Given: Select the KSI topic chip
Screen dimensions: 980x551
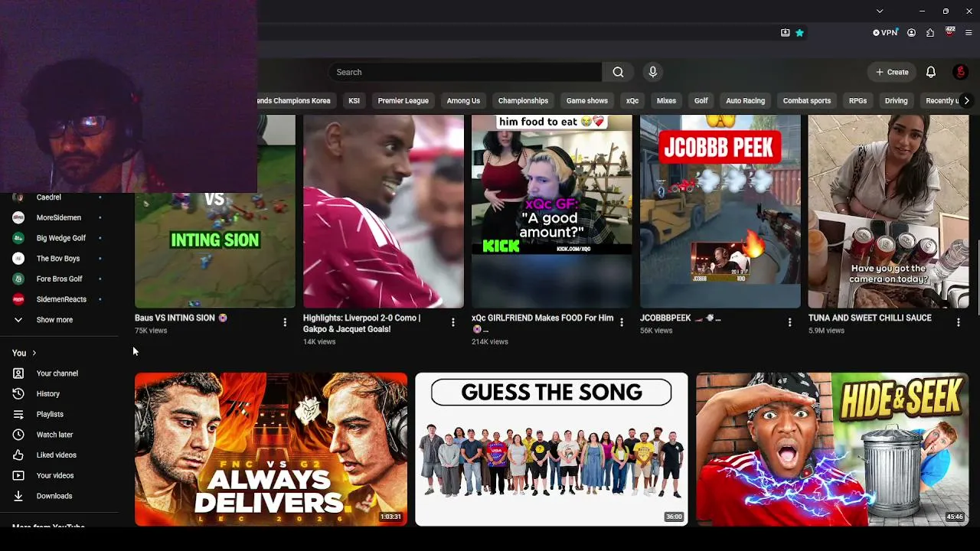Looking at the screenshot, I should [354, 100].
